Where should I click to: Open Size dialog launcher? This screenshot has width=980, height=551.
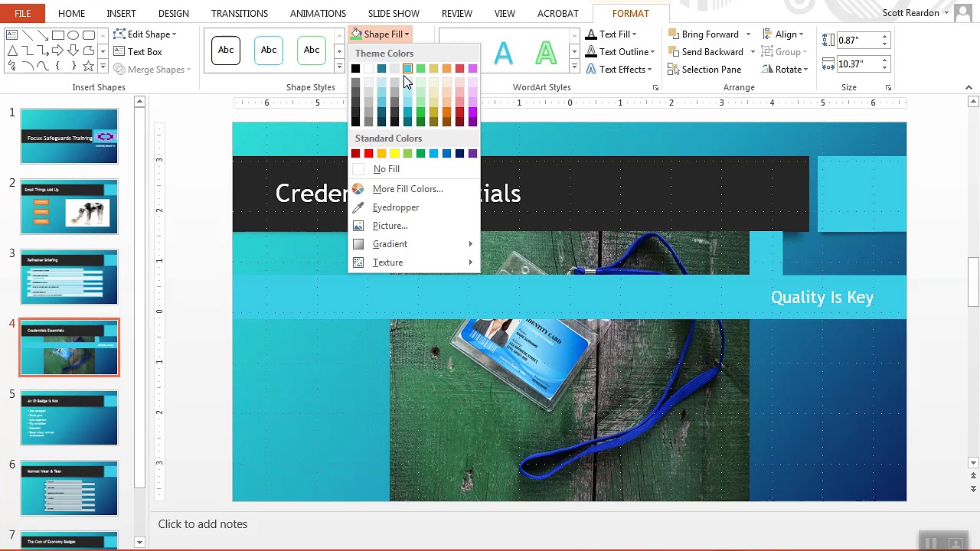click(x=888, y=88)
